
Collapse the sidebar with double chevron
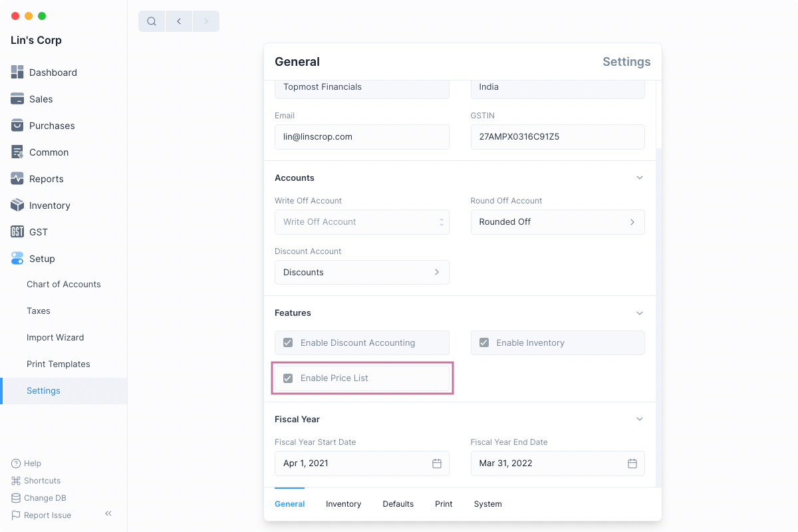click(x=108, y=514)
